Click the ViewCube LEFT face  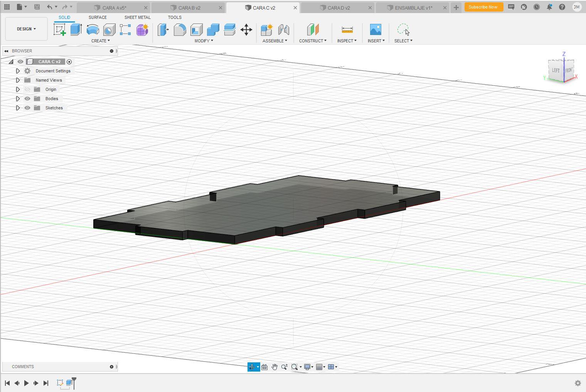[556, 70]
